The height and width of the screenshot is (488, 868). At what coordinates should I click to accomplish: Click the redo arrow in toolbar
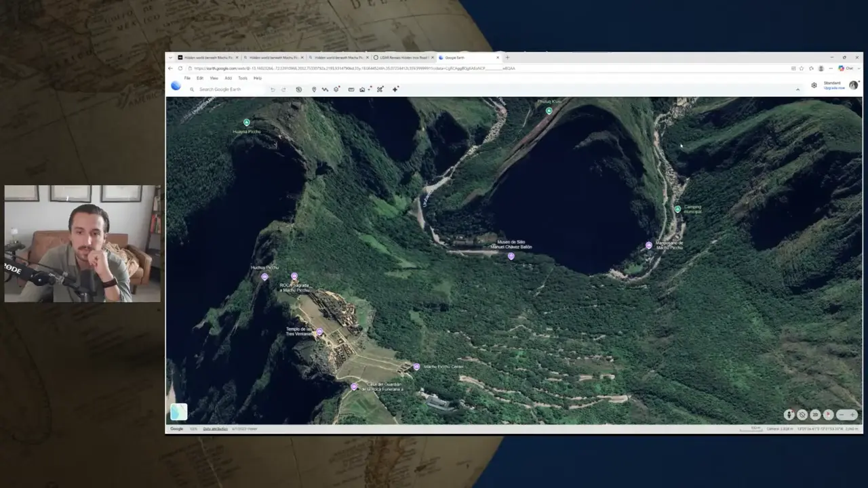pyautogui.click(x=283, y=89)
